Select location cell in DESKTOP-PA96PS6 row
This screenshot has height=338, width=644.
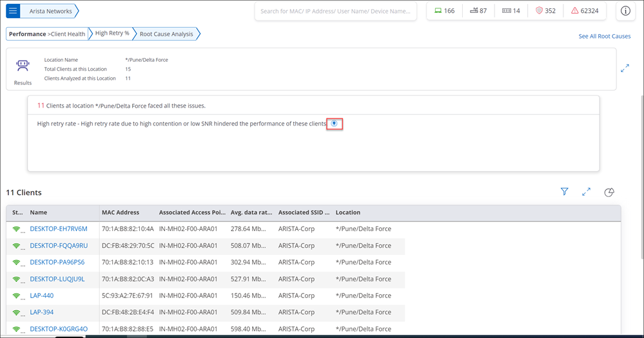point(363,262)
